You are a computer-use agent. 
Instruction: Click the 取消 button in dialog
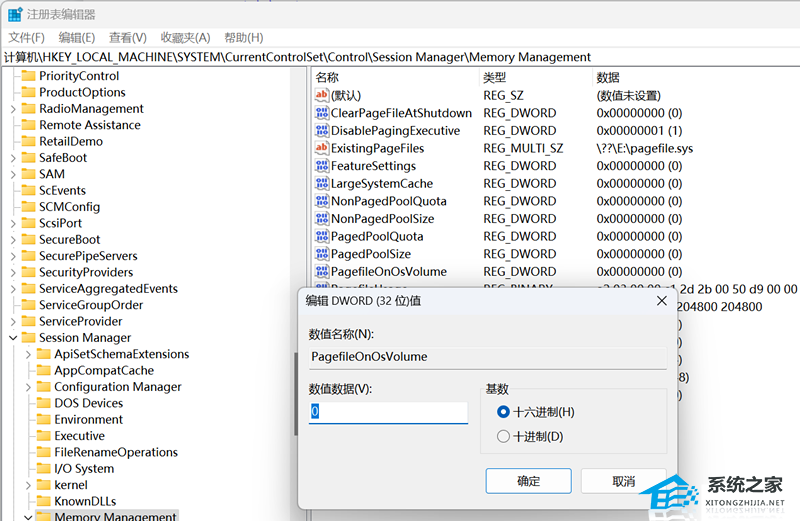pyautogui.click(x=623, y=481)
